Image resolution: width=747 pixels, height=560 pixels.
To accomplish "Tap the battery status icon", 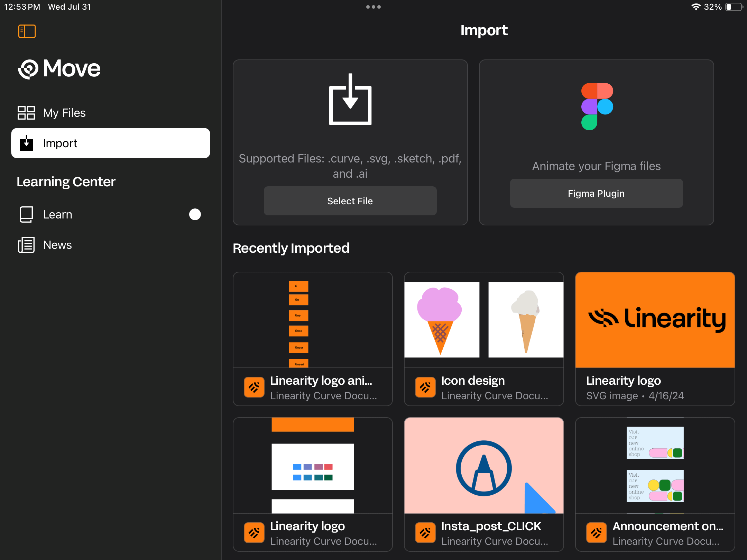I will coord(734,7).
